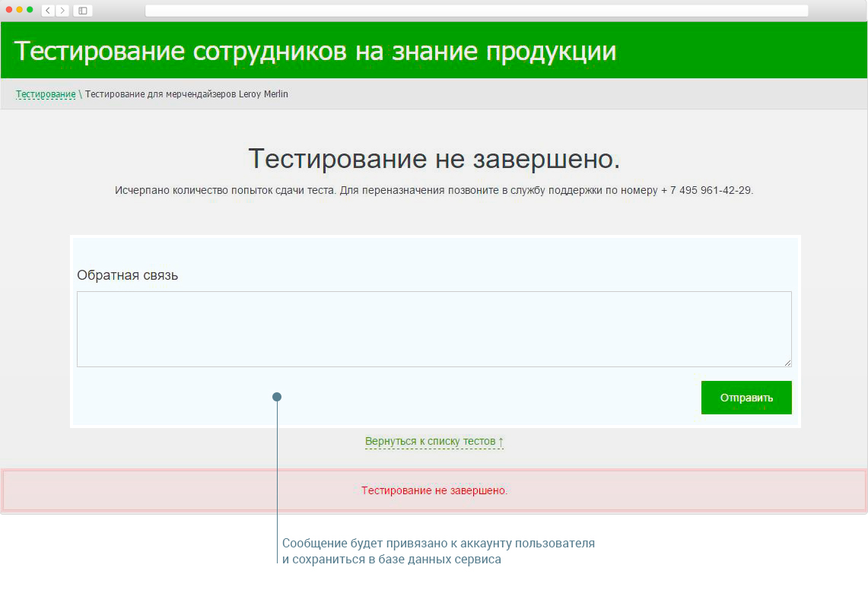Viewport: 868px width, 593px height.
Task: Toggle the browser sidebar icon
Action: pyautogui.click(x=82, y=11)
